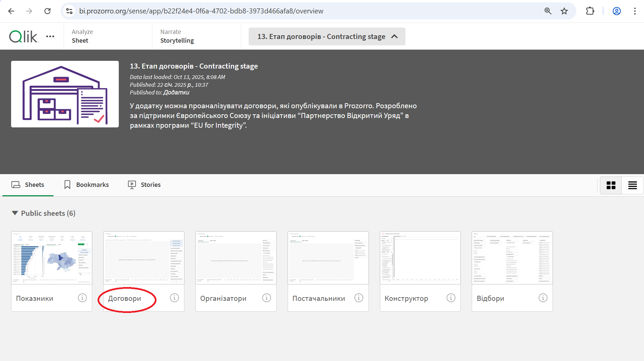Click the info icon on Постачальники card

tap(359, 298)
